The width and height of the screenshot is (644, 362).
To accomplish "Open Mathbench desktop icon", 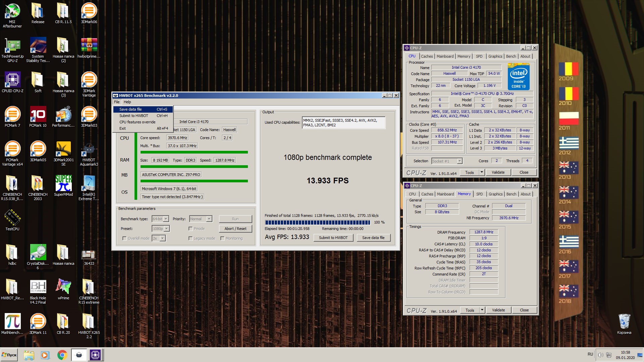I will pos(12,323).
